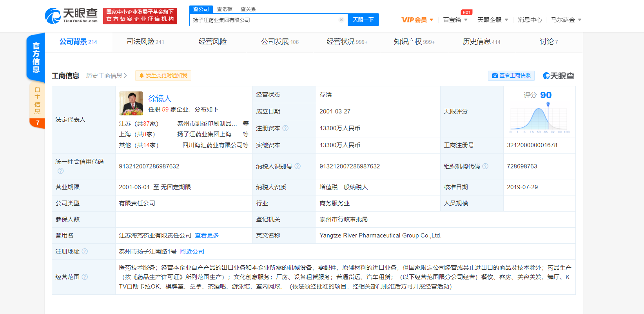
Task: Click help icon next to 注册资本
Action: 285,128
